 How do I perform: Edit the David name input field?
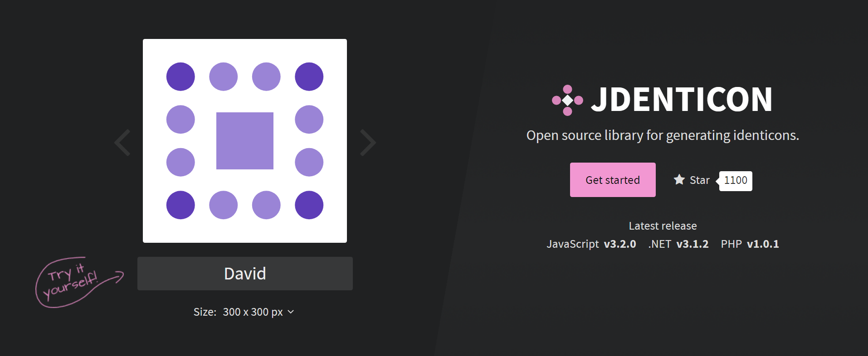click(245, 274)
